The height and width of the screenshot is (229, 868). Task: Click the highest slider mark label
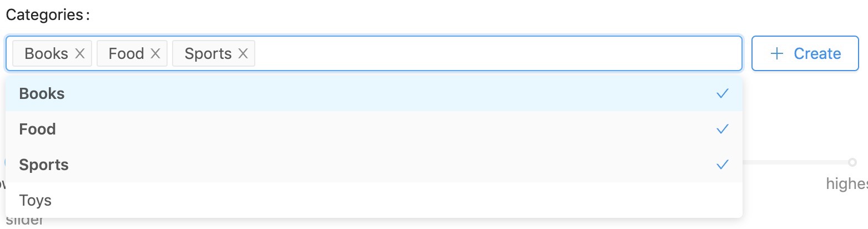(x=847, y=183)
